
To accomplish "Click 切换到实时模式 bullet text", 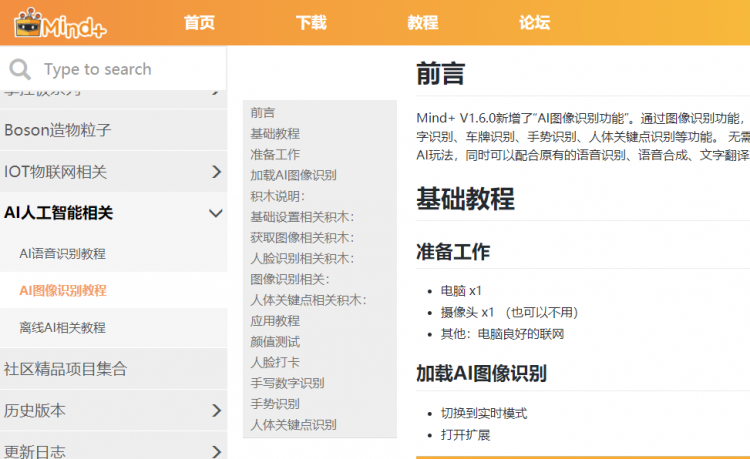I will click(x=484, y=414).
